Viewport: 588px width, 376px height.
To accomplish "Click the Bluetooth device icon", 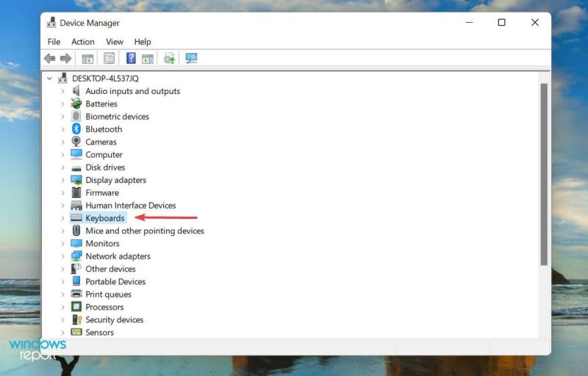I will [x=76, y=129].
